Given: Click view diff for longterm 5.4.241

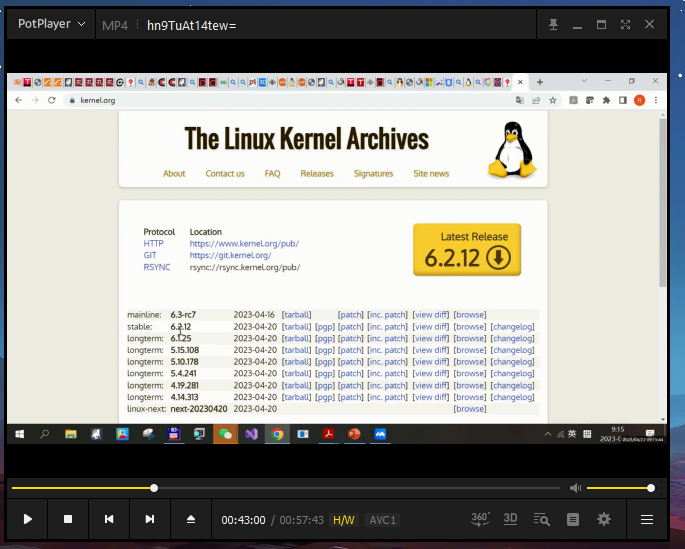Looking at the screenshot, I should (431, 373).
